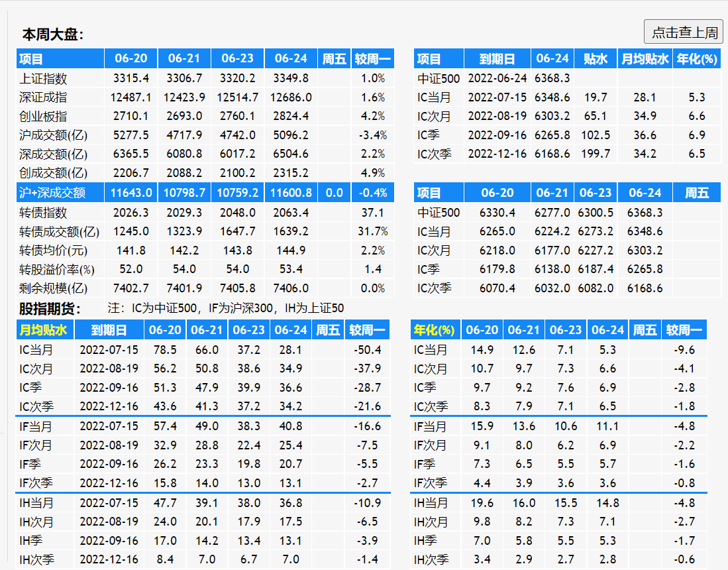728x570 pixels.
Task: Click the 创成交额(亿) row label
Action: tap(53, 173)
